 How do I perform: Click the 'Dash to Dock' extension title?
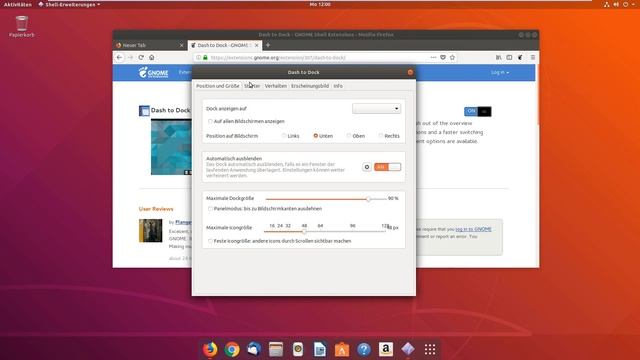(x=170, y=110)
